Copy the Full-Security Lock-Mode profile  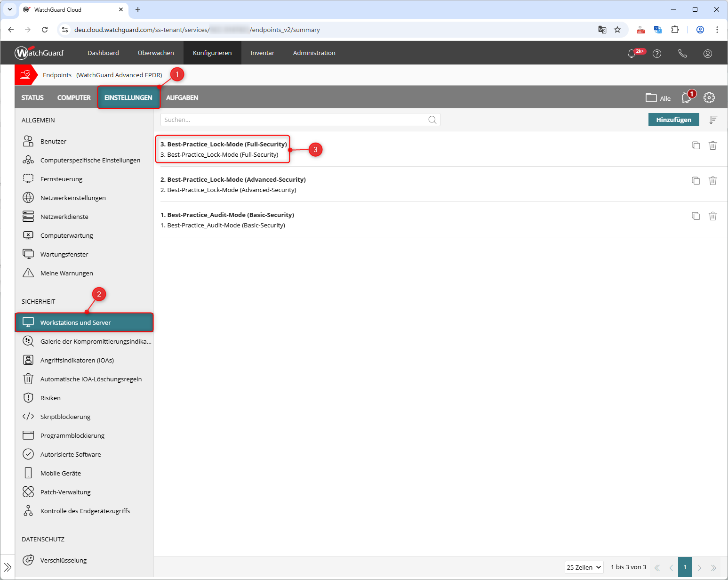coord(696,145)
